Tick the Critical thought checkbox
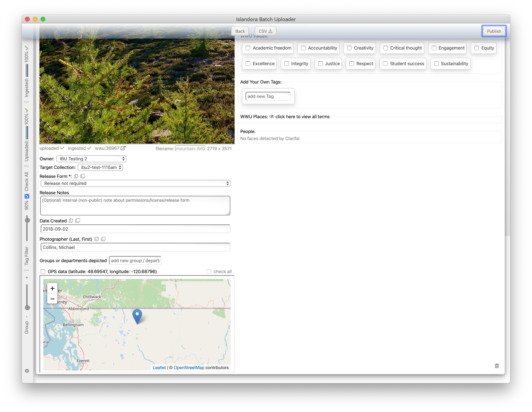 coord(386,48)
